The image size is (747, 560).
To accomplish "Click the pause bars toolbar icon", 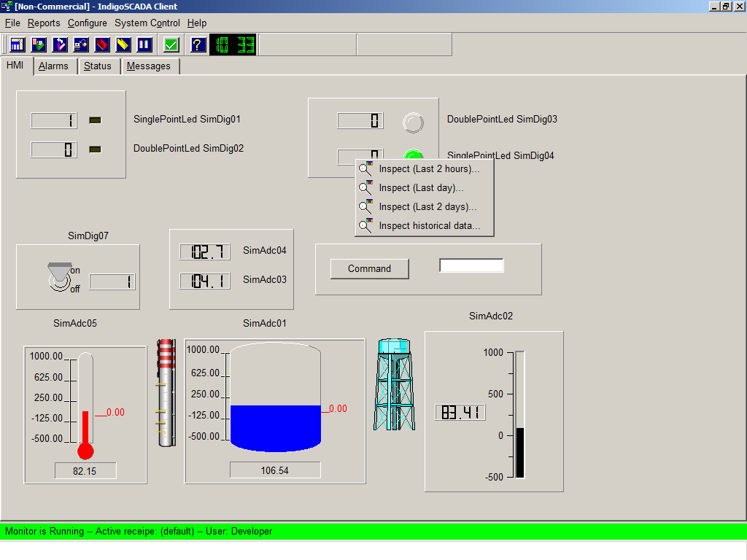I will 144,44.
